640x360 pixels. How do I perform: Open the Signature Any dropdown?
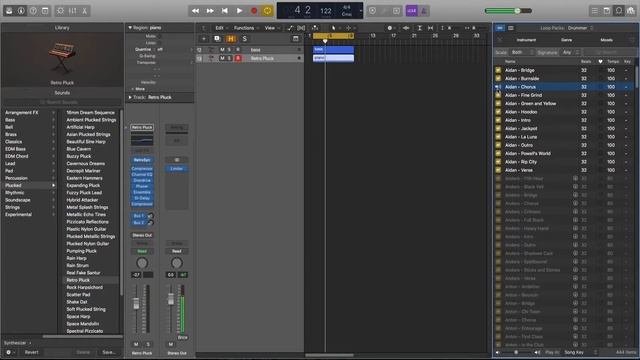571,52
